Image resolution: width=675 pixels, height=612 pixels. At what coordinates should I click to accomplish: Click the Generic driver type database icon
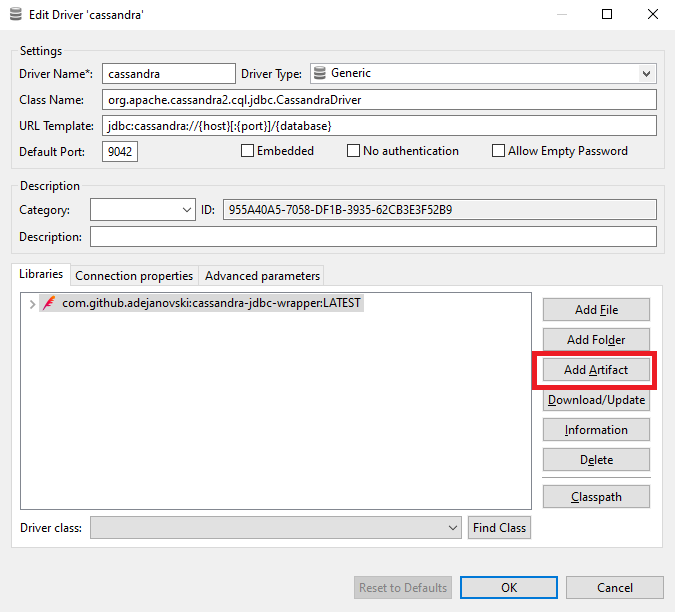pyautogui.click(x=319, y=73)
